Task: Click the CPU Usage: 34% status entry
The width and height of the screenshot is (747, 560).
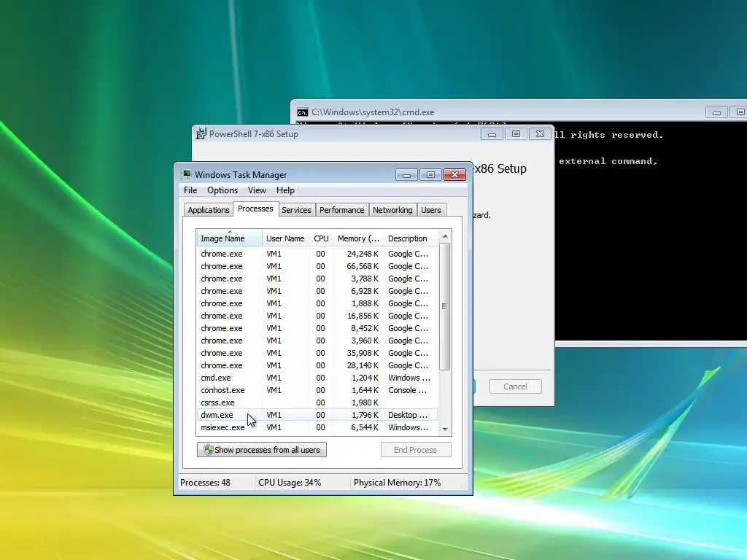Action: [x=290, y=483]
